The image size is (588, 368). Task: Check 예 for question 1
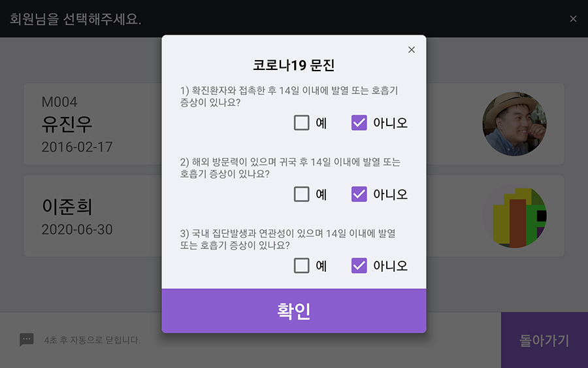(301, 123)
